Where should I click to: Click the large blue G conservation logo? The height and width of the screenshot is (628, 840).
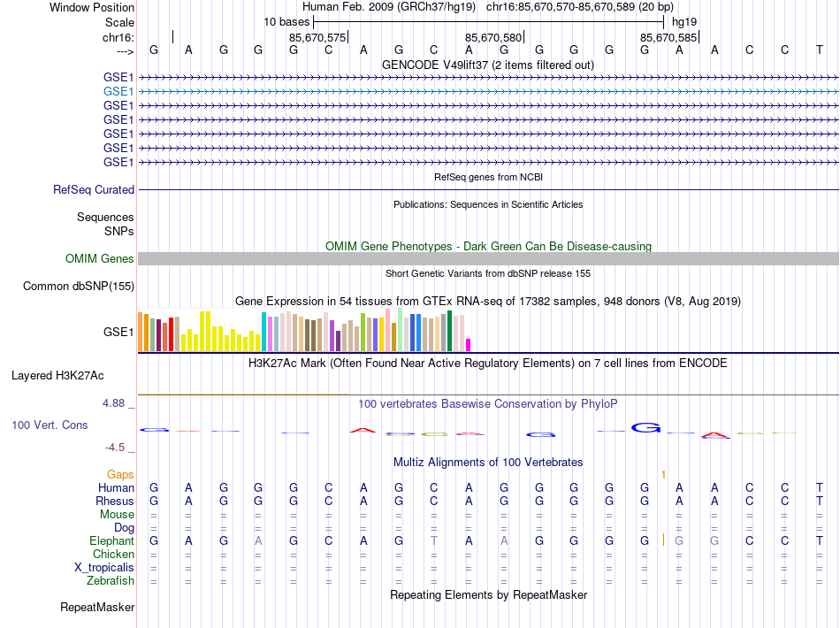click(x=645, y=427)
